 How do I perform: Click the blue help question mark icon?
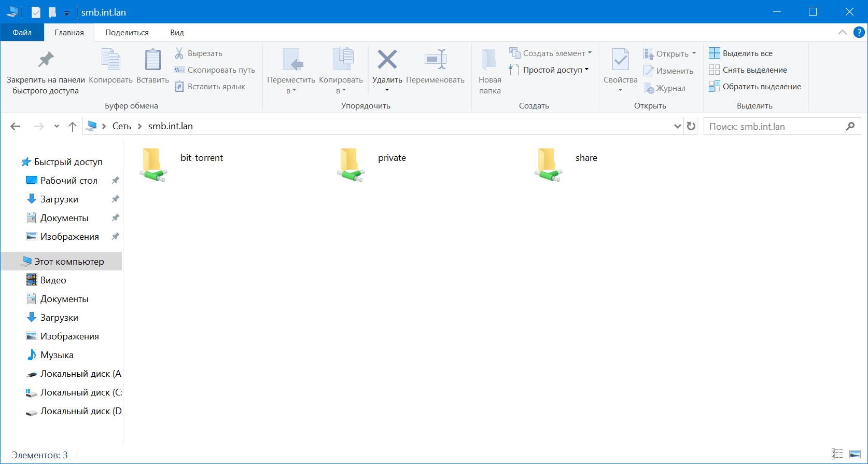pos(859,32)
